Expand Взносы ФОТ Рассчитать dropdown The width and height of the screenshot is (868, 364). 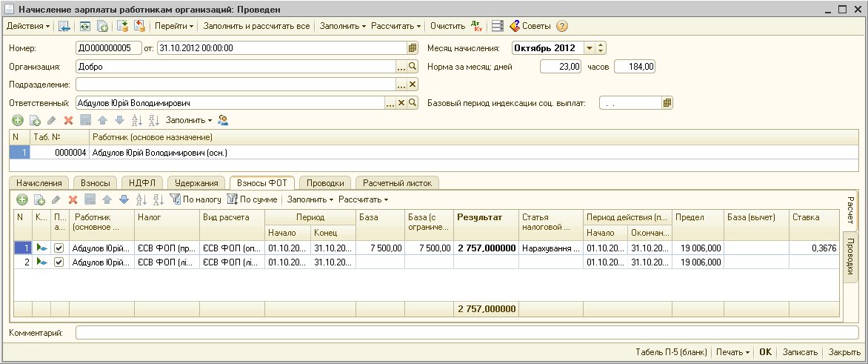coord(363,199)
